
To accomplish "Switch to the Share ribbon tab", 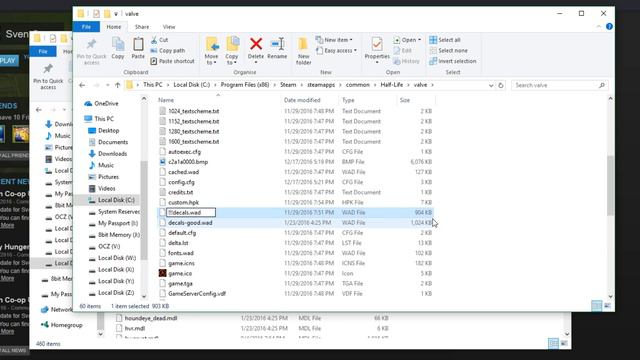I will pos(142,27).
